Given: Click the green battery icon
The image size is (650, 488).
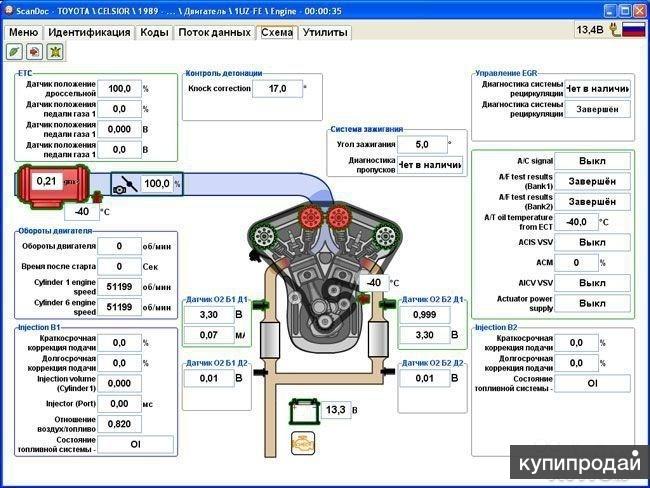Looking at the screenshot, I should click(x=305, y=411).
